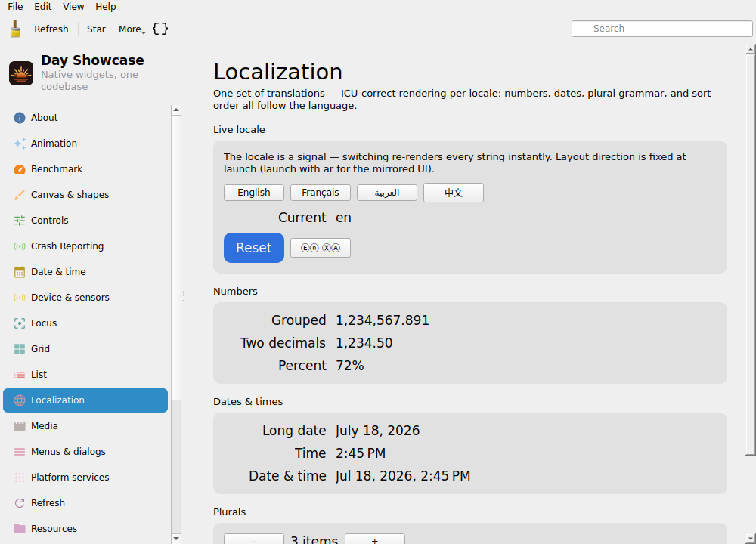Image resolution: width=756 pixels, height=544 pixels.
Task: Click the curly braces code icon
Action: click(160, 29)
